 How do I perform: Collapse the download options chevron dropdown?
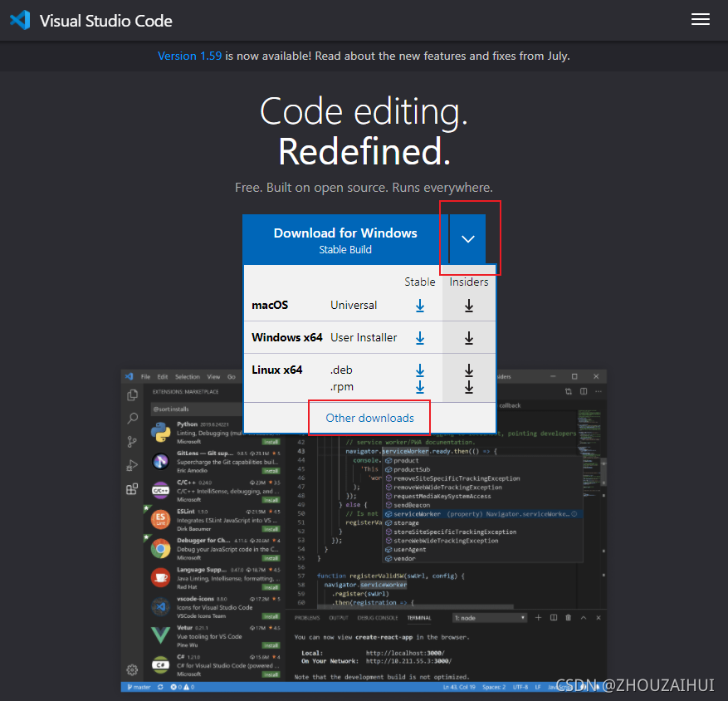467,238
